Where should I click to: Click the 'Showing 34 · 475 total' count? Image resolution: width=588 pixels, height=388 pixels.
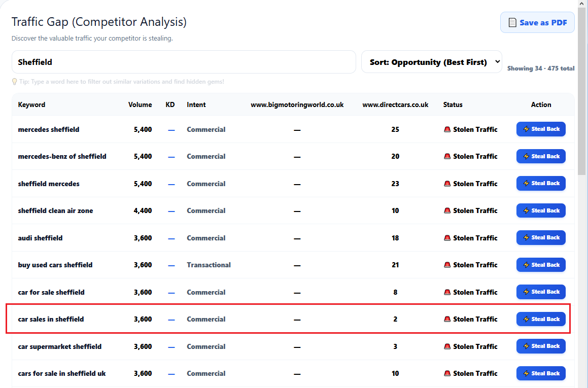click(x=541, y=68)
